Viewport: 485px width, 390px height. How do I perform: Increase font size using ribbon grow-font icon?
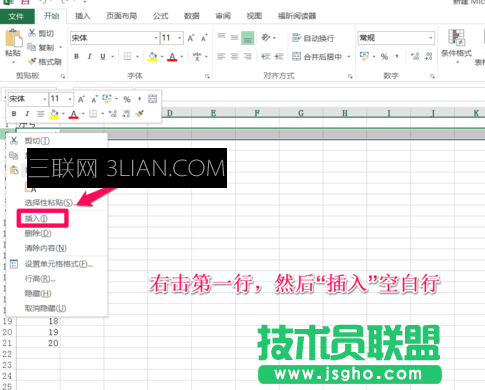191,38
